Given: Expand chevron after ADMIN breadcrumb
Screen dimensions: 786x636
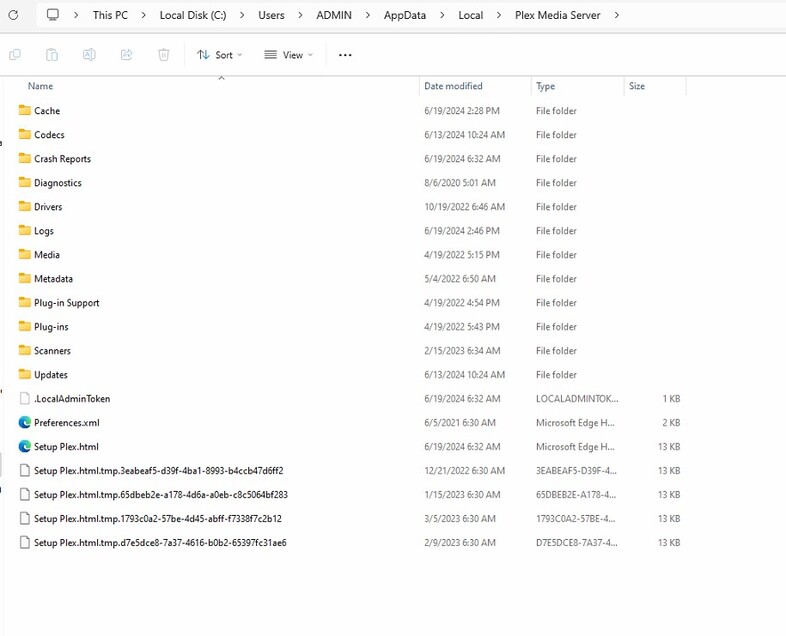Looking at the screenshot, I should point(368,15).
